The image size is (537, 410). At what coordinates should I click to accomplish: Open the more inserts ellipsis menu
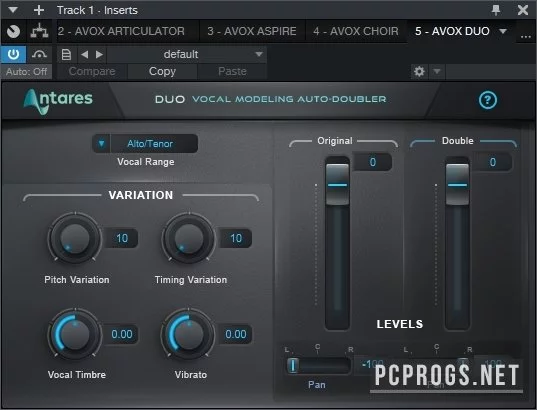click(x=526, y=35)
